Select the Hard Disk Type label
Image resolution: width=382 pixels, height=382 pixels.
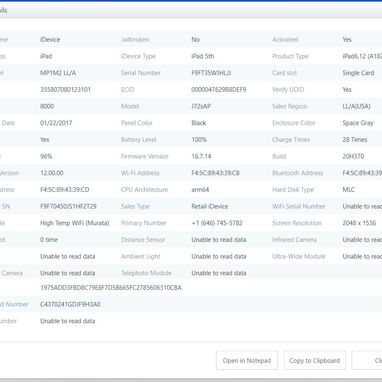coord(293,189)
